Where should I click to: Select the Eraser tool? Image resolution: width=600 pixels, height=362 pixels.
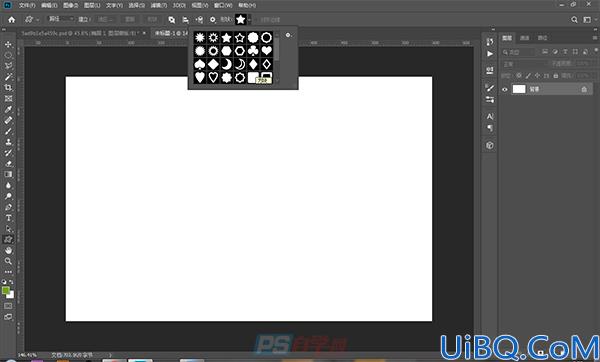click(x=8, y=163)
